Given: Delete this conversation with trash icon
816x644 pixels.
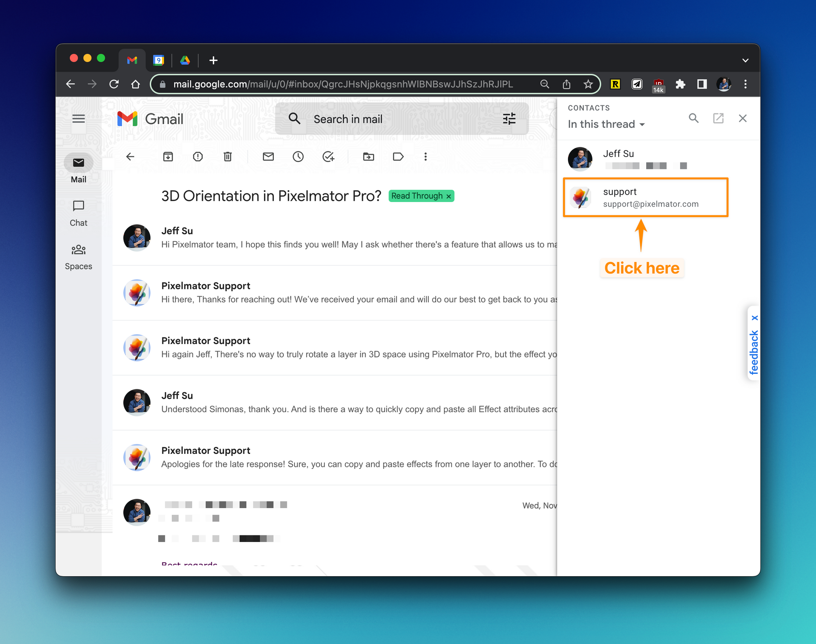Looking at the screenshot, I should [228, 157].
